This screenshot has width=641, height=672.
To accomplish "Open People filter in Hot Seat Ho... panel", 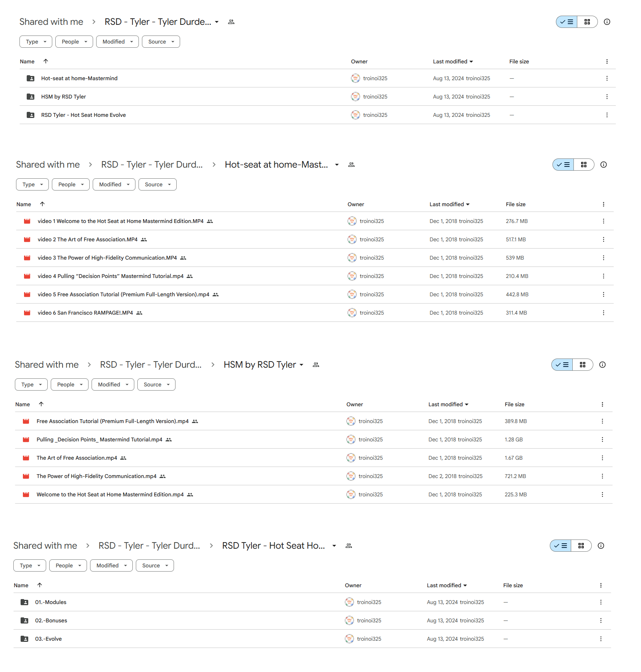I will click(x=68, y=565).
